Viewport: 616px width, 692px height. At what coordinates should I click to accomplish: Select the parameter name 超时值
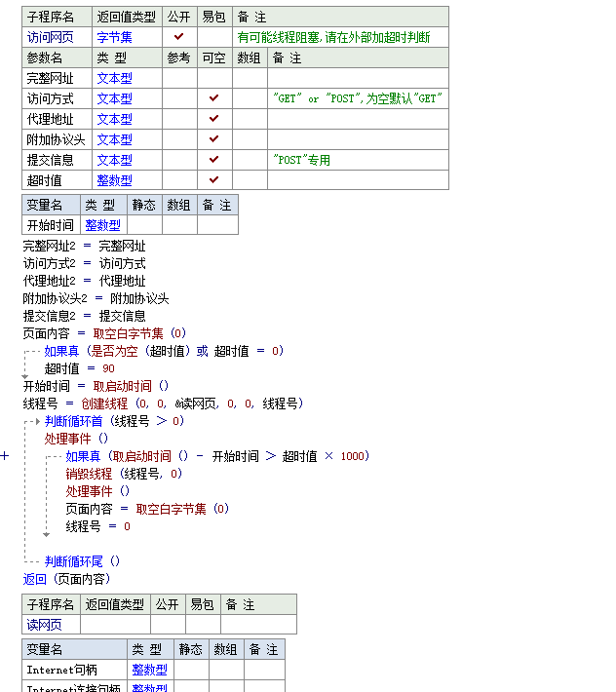coord(44,180)
